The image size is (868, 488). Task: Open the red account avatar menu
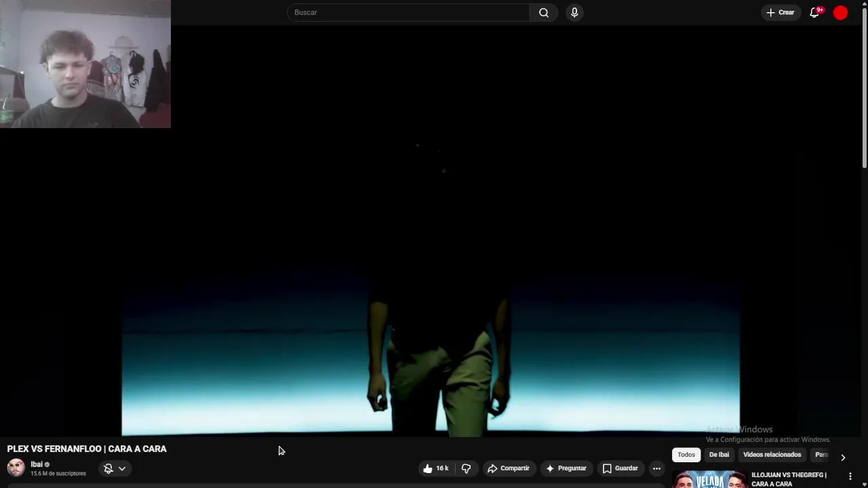840,12
